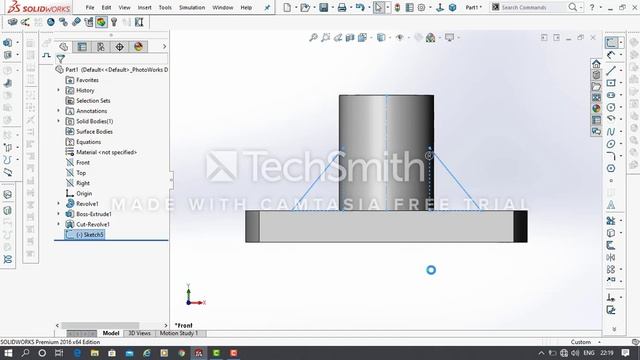
Task: Expand the Boss-Extrude1 feature
Action: [x=58, y=213]
